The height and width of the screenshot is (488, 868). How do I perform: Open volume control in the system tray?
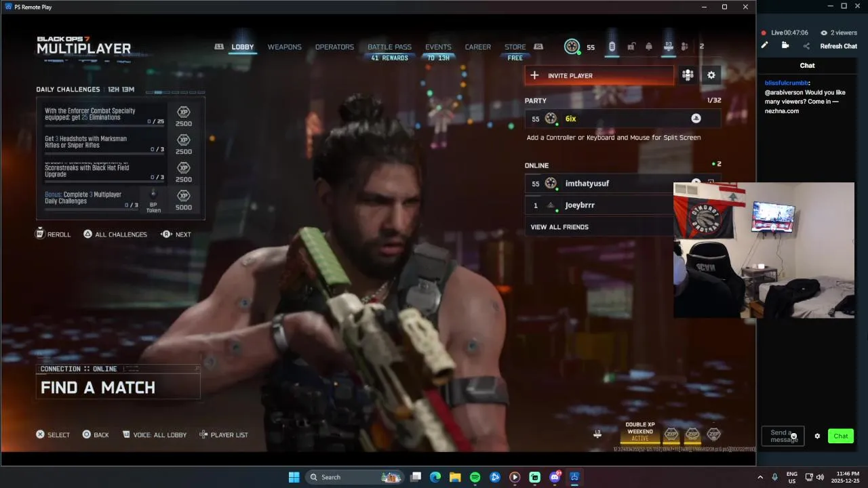820,477
